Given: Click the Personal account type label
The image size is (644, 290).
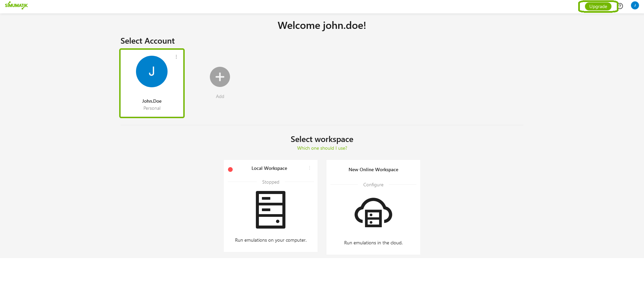Looking at the screenshot, I should pyautogui.click(x=152, y=108).
